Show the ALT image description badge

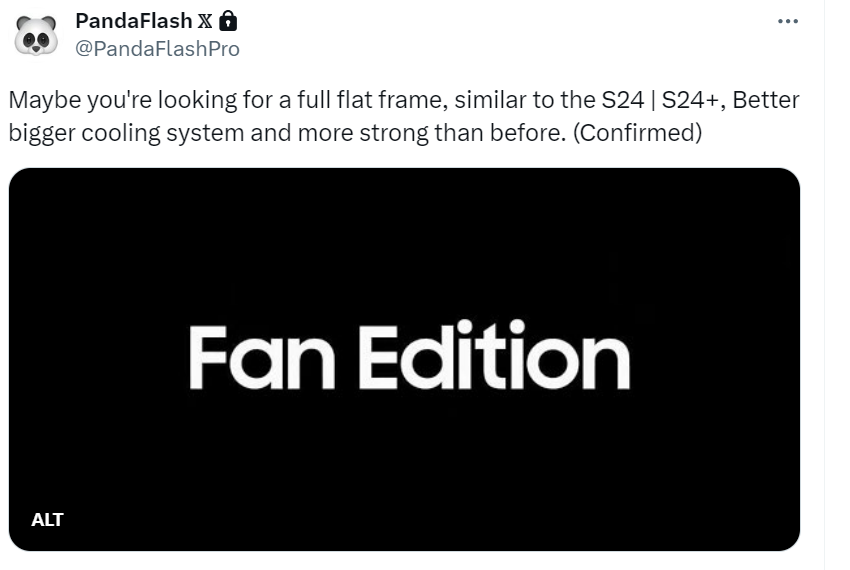(x=47, y=520)
